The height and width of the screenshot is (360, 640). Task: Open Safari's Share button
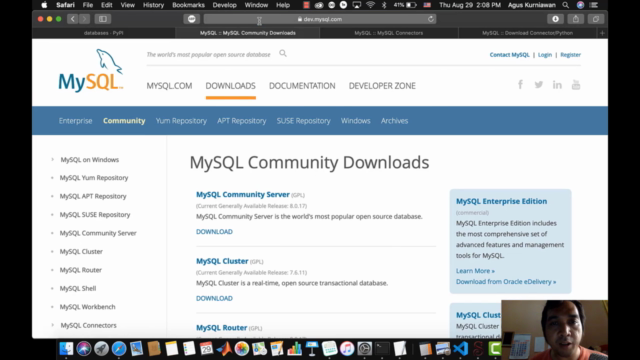pos(576,19)
